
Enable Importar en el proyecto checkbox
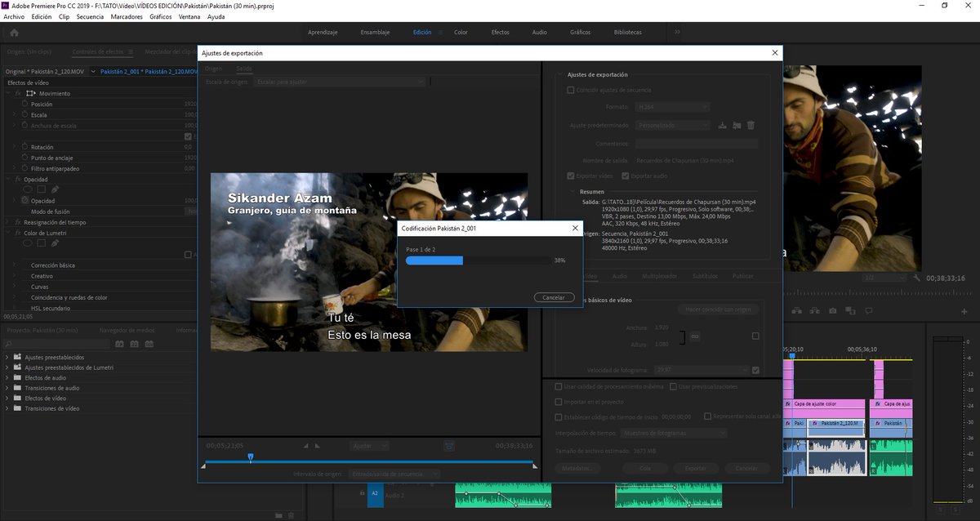[559, 402]
